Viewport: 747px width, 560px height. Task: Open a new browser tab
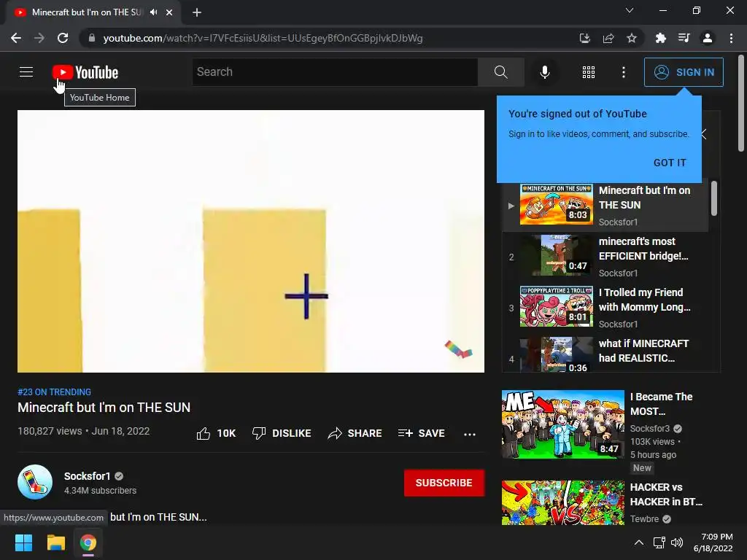click(197, 12)
